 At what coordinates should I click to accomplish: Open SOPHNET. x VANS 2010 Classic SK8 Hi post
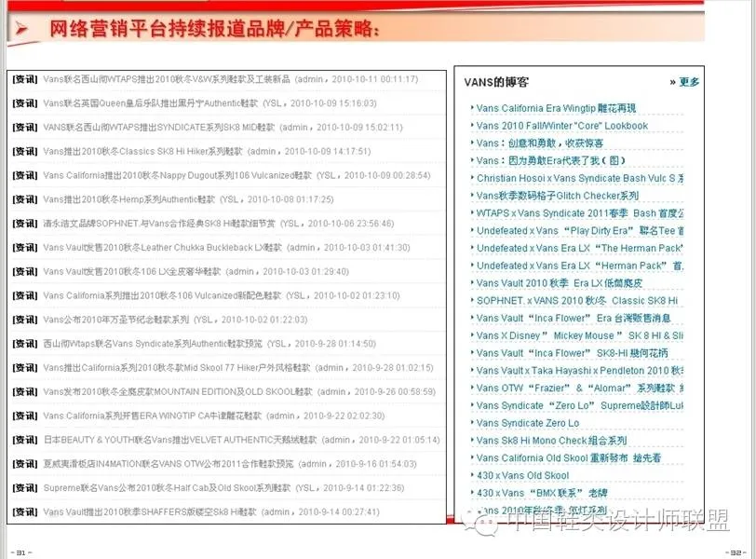577,301
